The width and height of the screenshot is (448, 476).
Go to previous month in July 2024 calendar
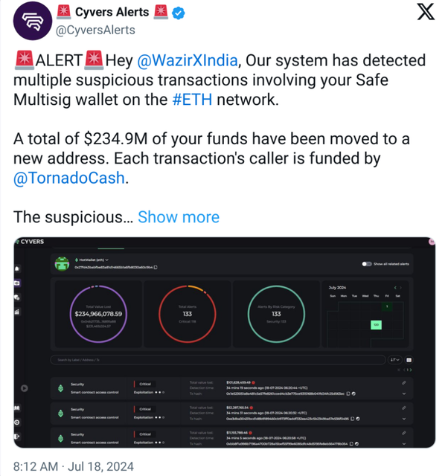point(395,288)
